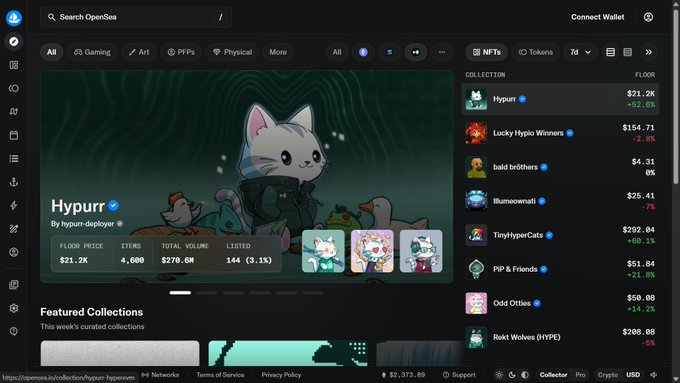Open the drops calendar icon in sidebar

[14, 135]
